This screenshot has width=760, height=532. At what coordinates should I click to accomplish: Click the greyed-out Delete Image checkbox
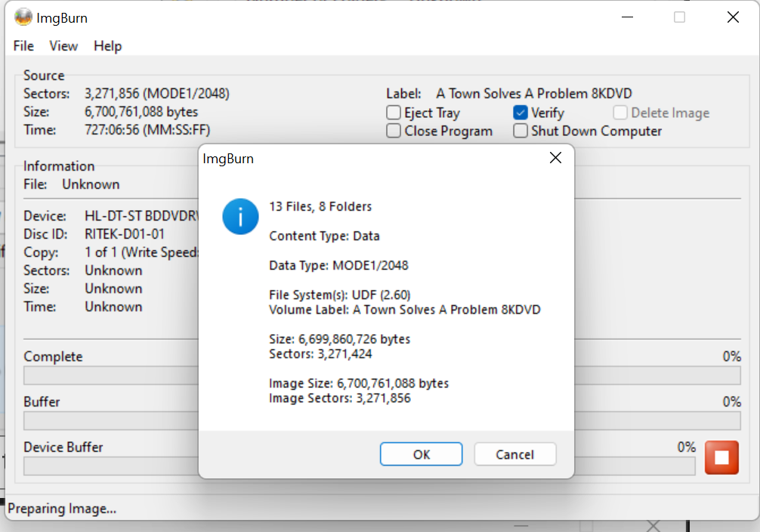620,113
